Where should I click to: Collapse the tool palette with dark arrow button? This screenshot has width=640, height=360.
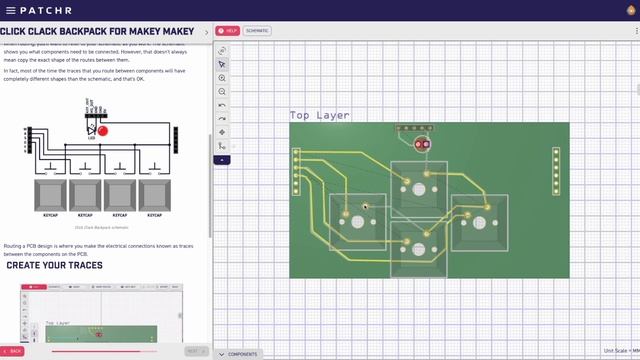[x=222, y=160]
